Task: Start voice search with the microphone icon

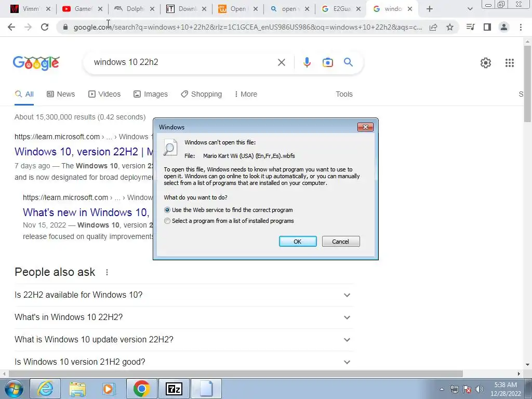Action: tap(307, 62)
